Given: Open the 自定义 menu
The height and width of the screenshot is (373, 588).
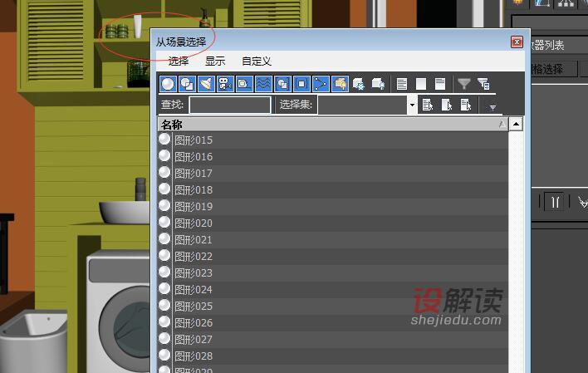Looking at the screenshot, I should pos(256,61).
